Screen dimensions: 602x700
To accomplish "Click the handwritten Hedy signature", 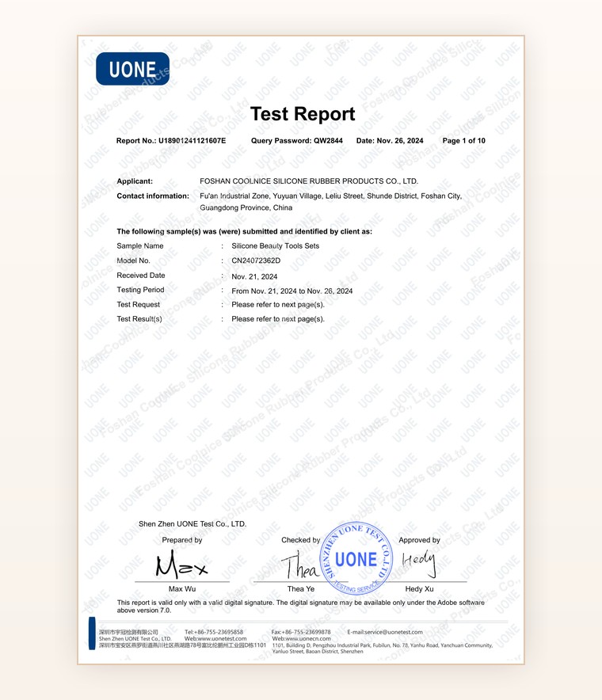I will (419, 562).
